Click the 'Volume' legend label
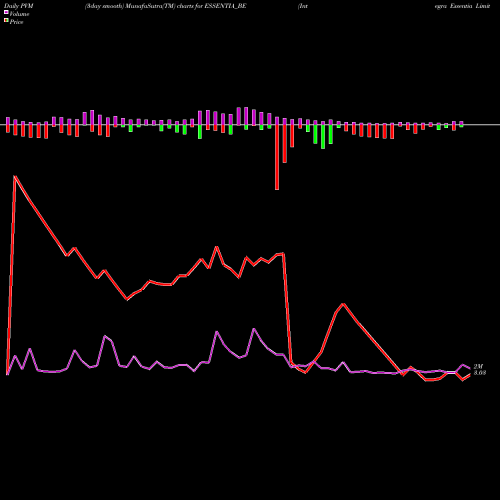The width and height of the screenshot is (500, 500). point(19,14)
